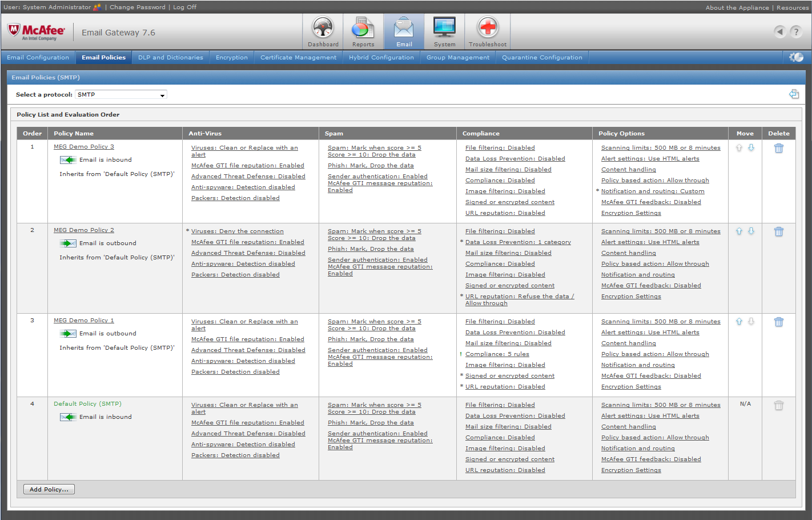Delete MEG Demo Policy 3 with trash icon
Image resolution: width=812 pixels, height=520 pixels.
pyautogui.click(x=778, y=148)
